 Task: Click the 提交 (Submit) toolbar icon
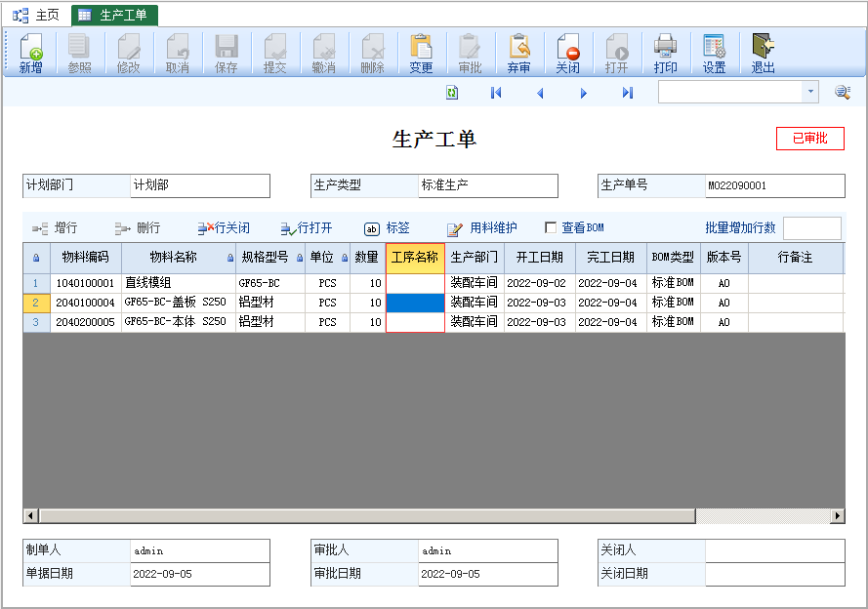274,53
